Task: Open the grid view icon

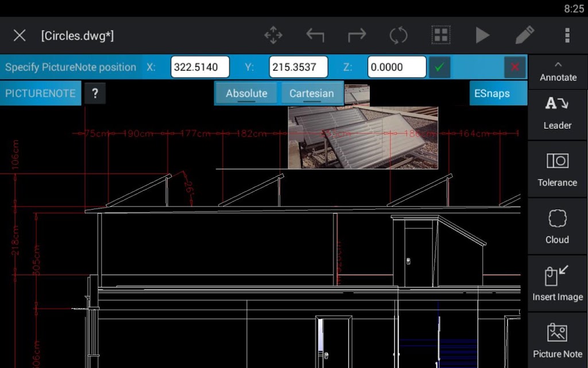Action: (x=440, y=35)
